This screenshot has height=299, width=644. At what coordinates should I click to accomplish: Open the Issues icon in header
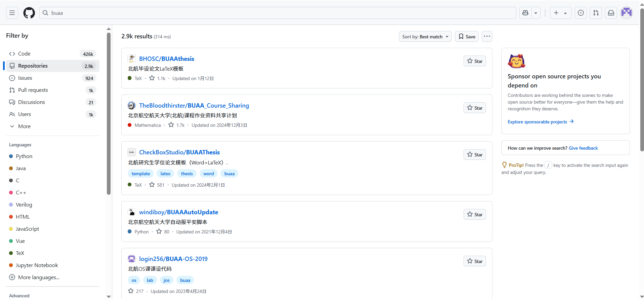581,13
